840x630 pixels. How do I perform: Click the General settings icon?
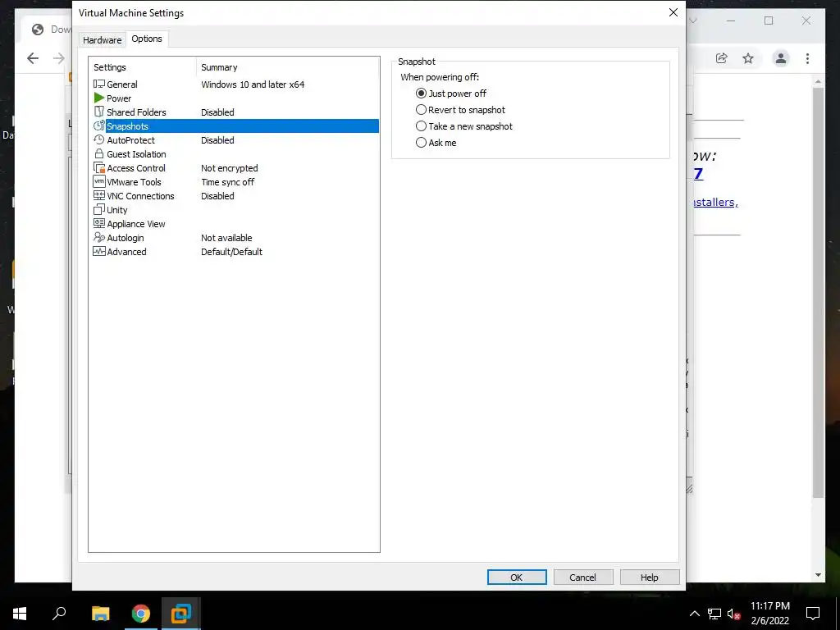coord(99,84)
